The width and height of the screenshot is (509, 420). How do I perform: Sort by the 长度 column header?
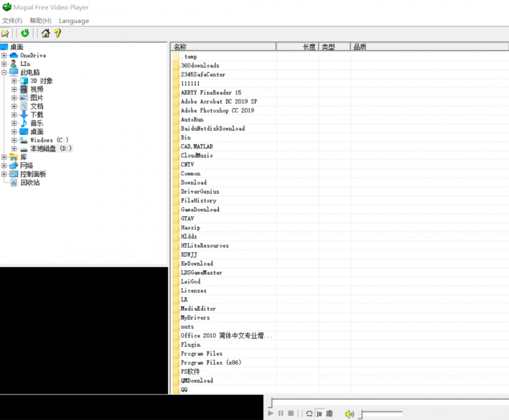297,47
